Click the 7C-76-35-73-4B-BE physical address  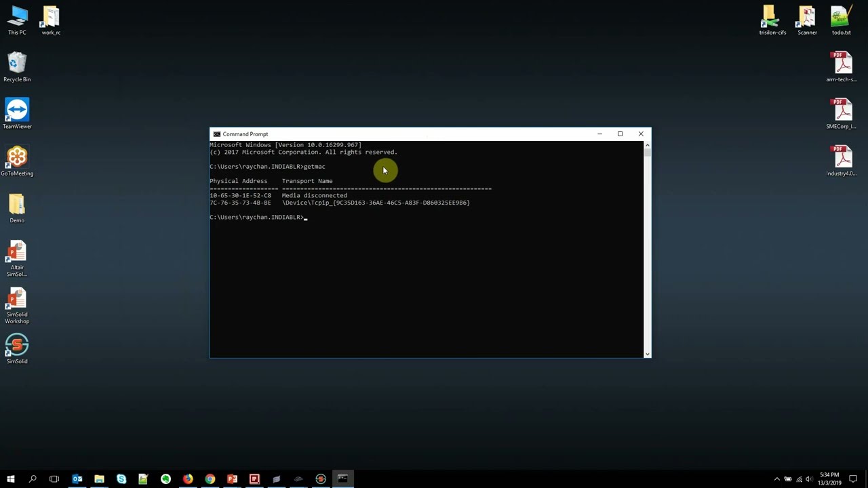coord(240,203)
